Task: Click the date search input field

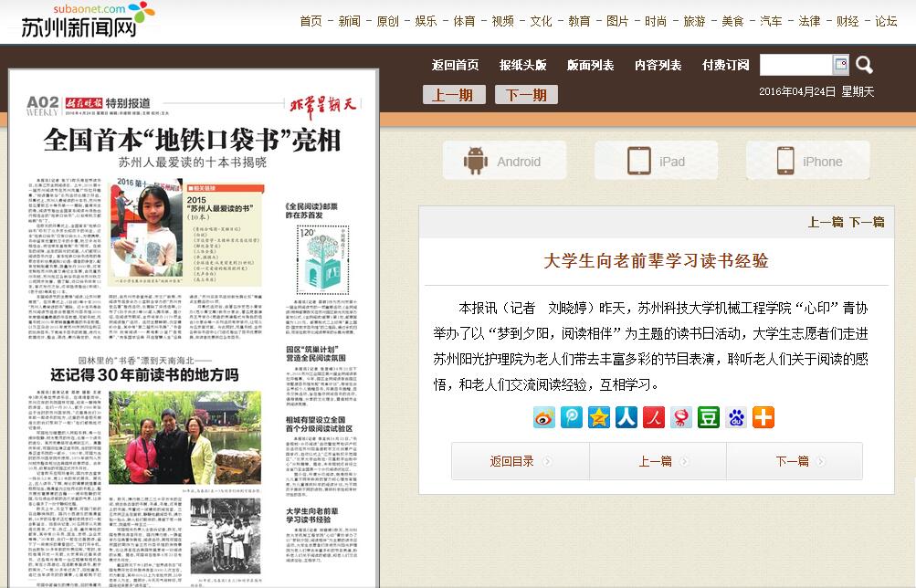Action: (x=795, y=65)
